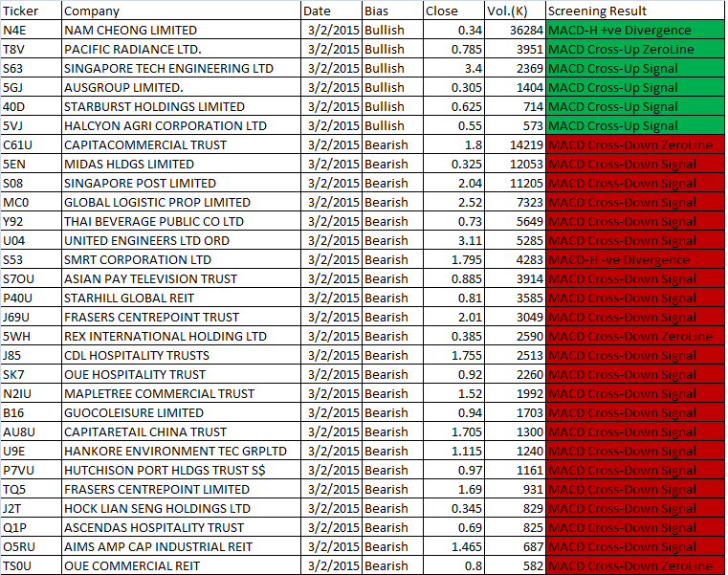Click ticker cell C61U

31,144
